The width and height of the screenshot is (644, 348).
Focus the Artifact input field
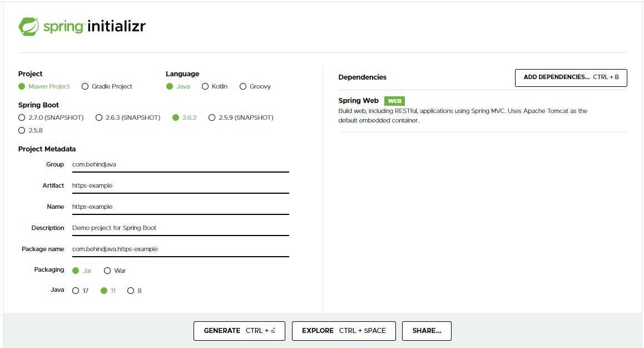181,185
